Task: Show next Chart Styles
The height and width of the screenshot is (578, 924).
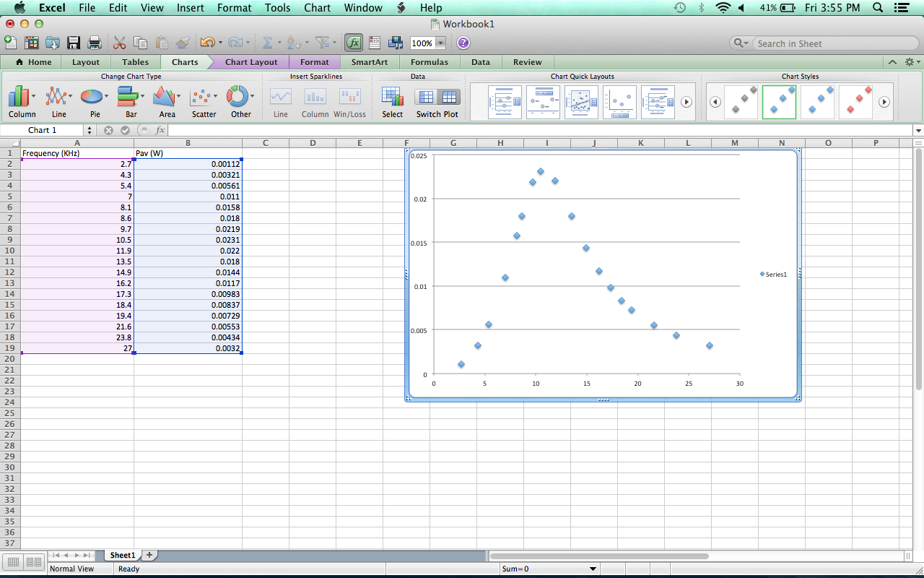Action: pos(884,102)
